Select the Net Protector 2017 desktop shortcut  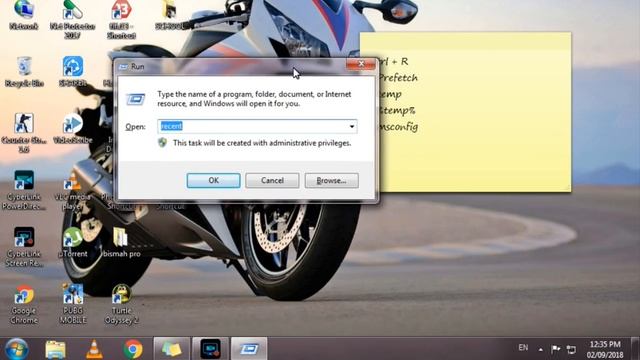[x=72, y=20]
